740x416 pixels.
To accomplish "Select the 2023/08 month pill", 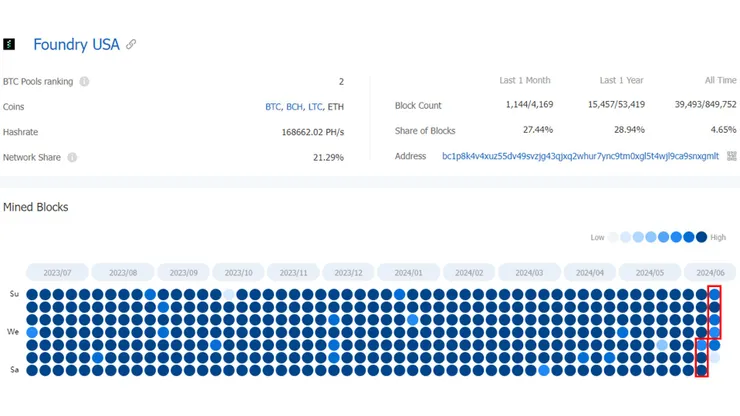I will (x=123, y=273).
